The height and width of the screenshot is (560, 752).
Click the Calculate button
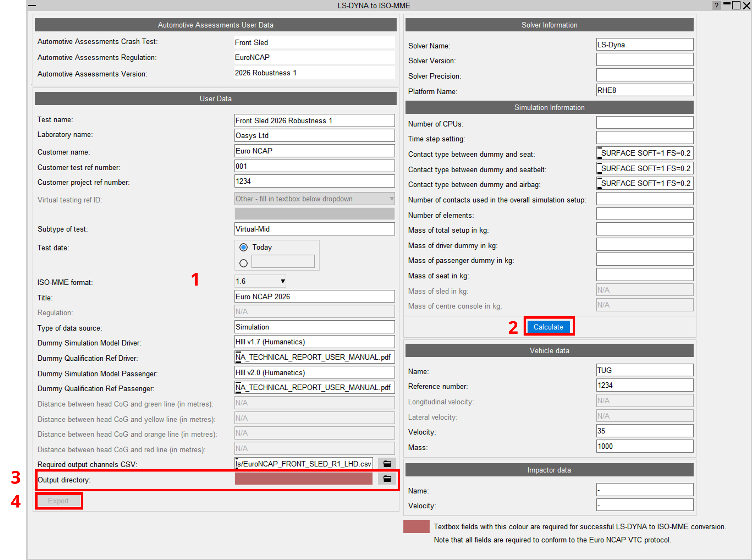tap(548, 327)
